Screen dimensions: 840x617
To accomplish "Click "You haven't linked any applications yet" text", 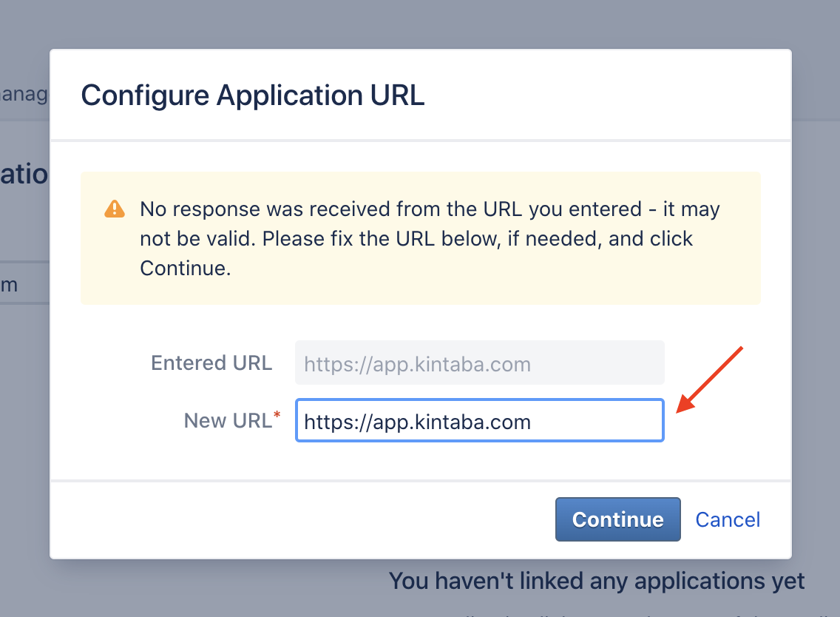I will [596, 581].
